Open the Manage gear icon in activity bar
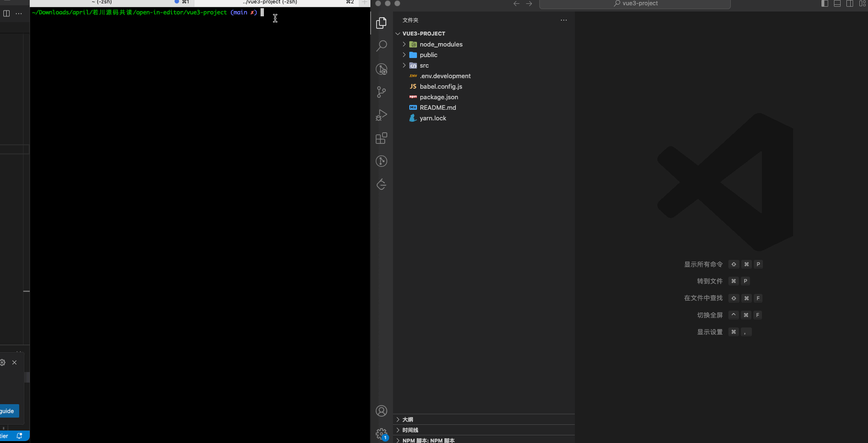The width and height of the screenshot is (868, 443). click(381, 434)
